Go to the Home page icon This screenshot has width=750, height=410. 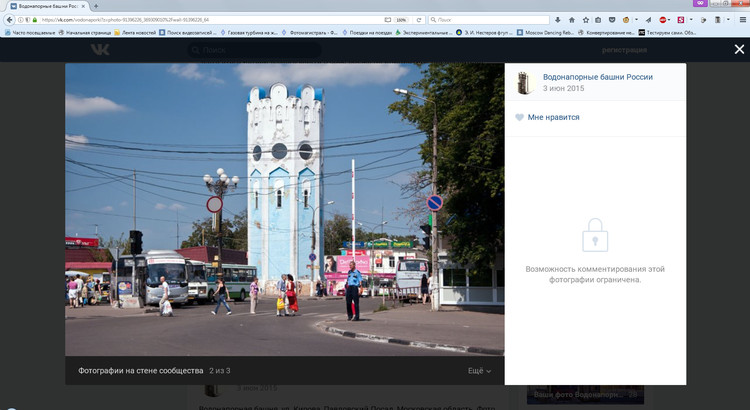(x=572, y=20)
